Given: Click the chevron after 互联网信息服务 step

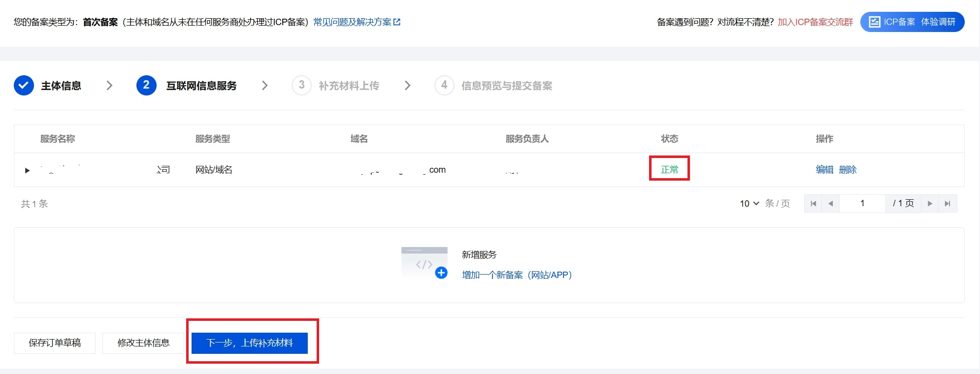Looking at the screenshot, I should [265, 86].
